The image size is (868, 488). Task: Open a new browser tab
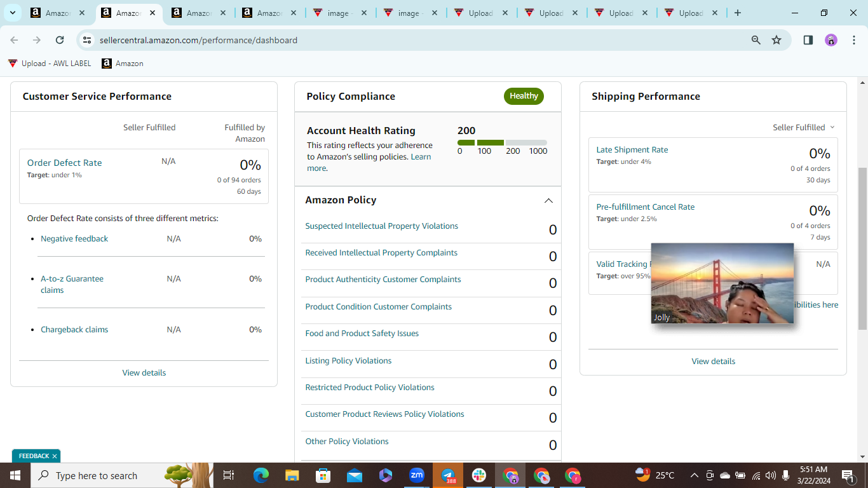(x=737, y=13)
